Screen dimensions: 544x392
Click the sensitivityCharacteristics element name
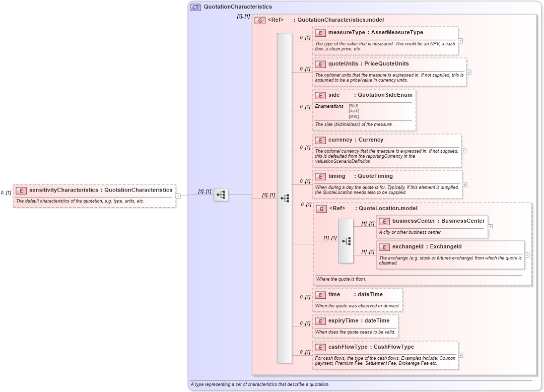(64, 190)
